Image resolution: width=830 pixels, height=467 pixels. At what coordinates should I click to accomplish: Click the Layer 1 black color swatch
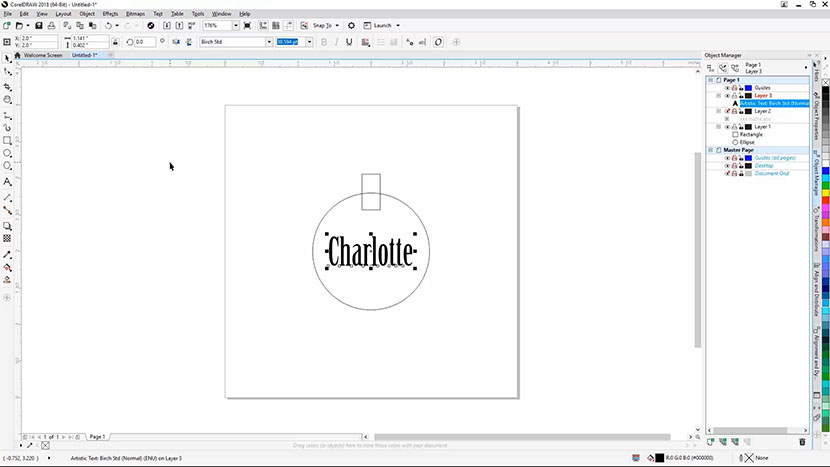pyautogui.click(x=748, y=127)
